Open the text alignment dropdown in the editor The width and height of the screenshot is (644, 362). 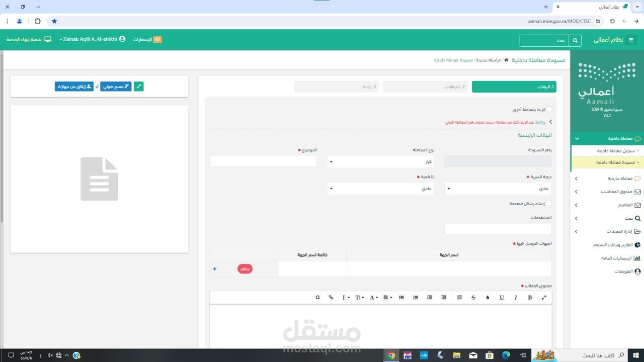coord(388,298)
